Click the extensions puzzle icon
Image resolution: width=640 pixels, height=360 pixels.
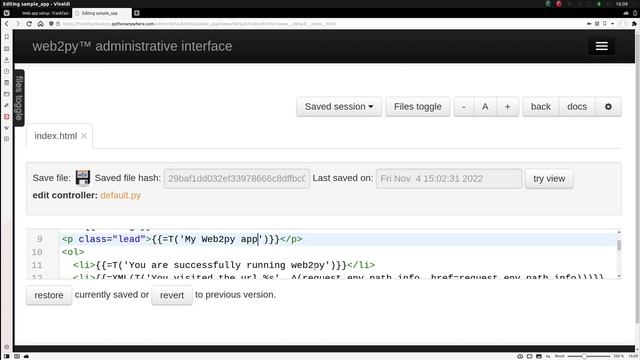coord(634,24)
